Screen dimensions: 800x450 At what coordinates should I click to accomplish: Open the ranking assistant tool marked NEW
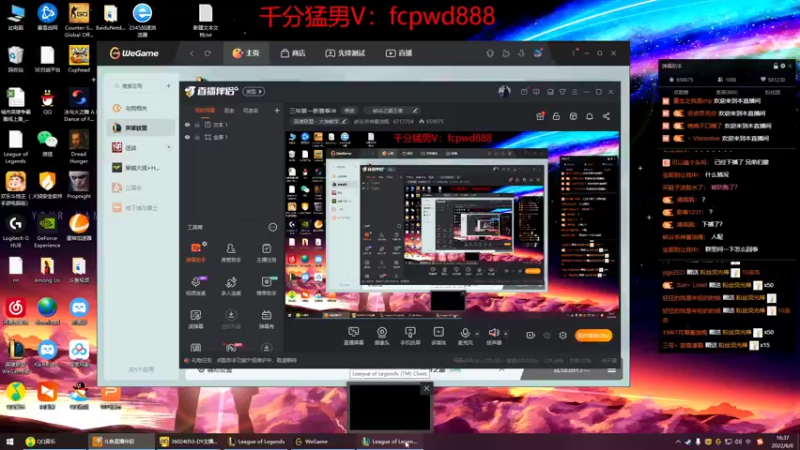(266, 286)
